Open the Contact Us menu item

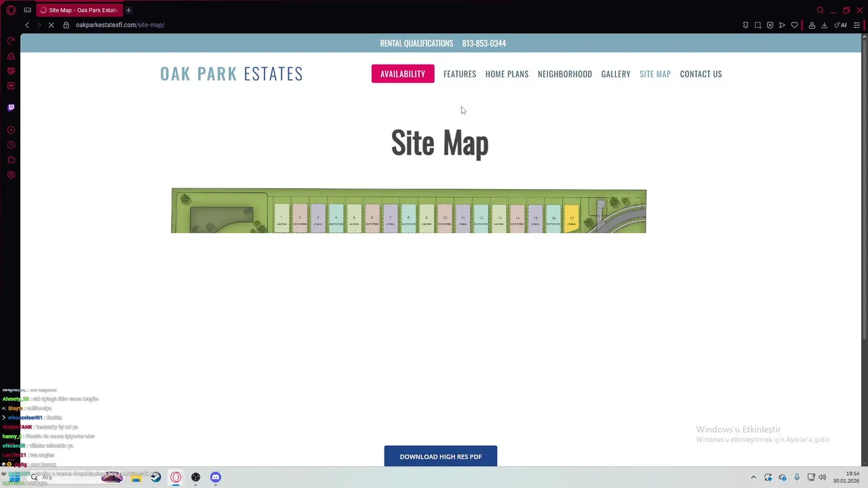(701, 74)
